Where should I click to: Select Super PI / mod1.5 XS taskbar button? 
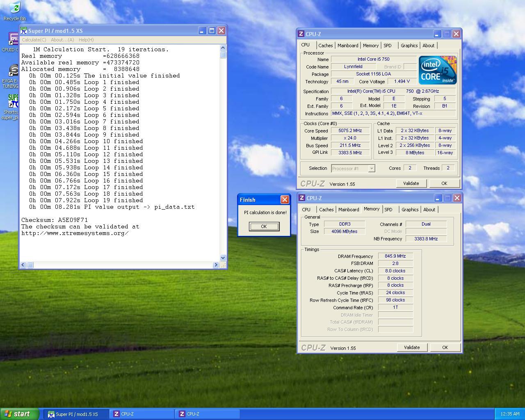point(77,414)
